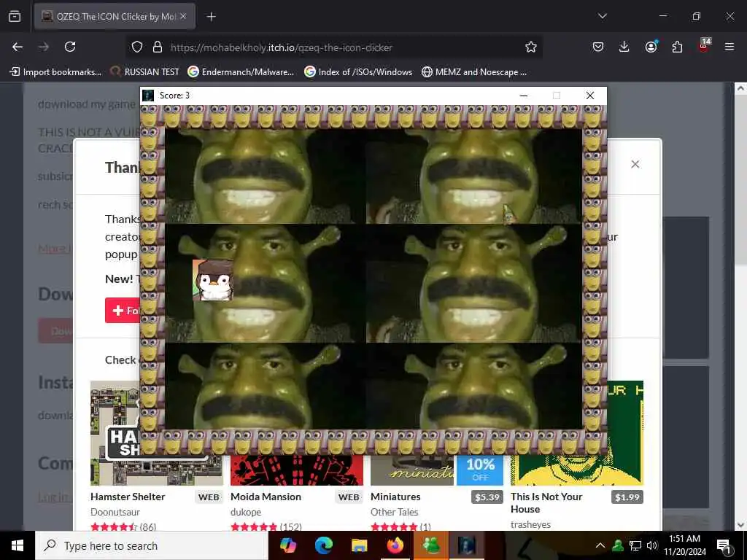This screenshot has height=560, width=747.
Task: Open the volume control in system tray
Action: tap(651, 545)
